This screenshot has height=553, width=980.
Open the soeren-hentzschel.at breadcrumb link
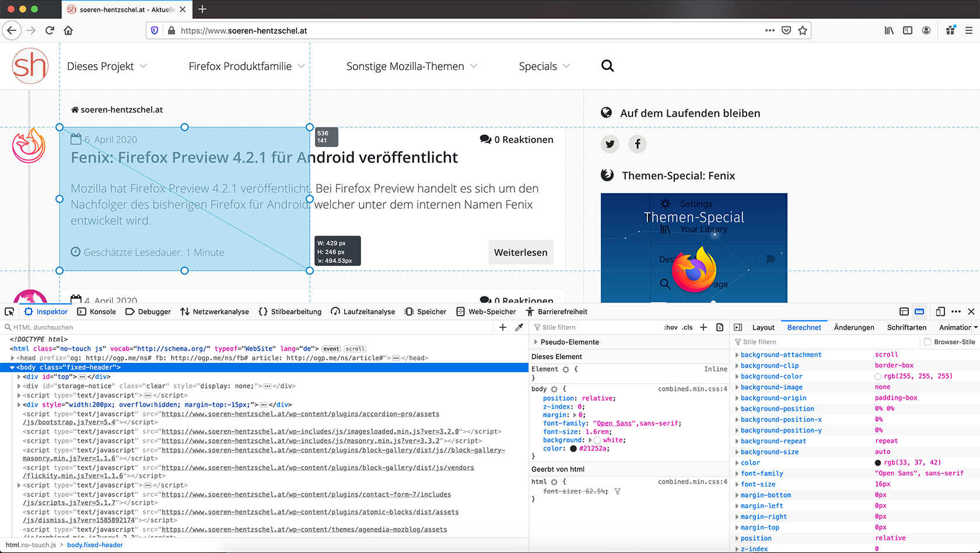tap(117, 110)
